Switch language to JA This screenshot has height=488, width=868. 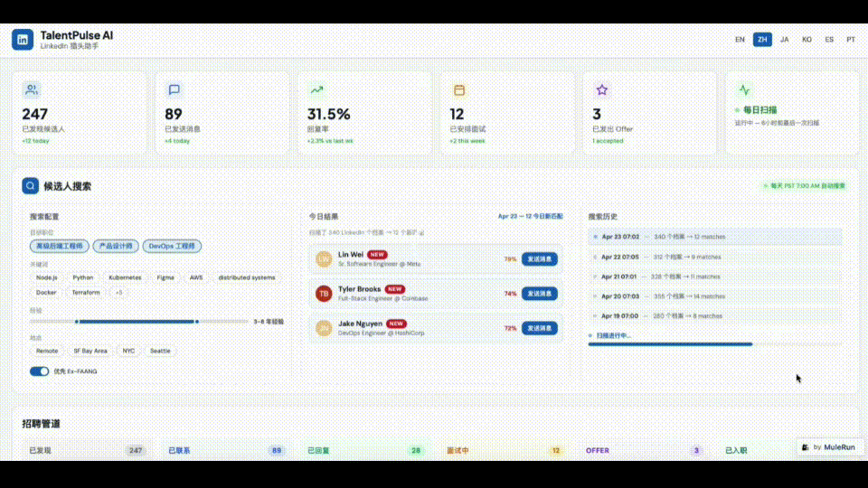tap(785, 39)
